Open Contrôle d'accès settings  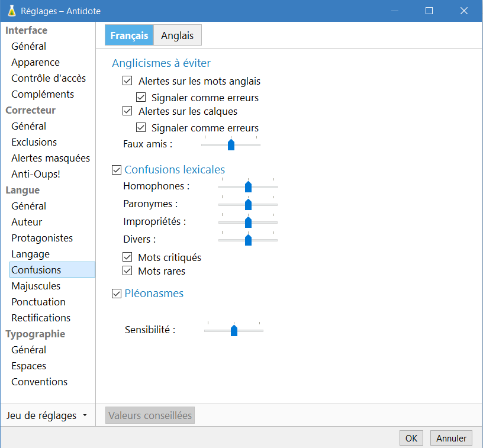tap(49, 78)
